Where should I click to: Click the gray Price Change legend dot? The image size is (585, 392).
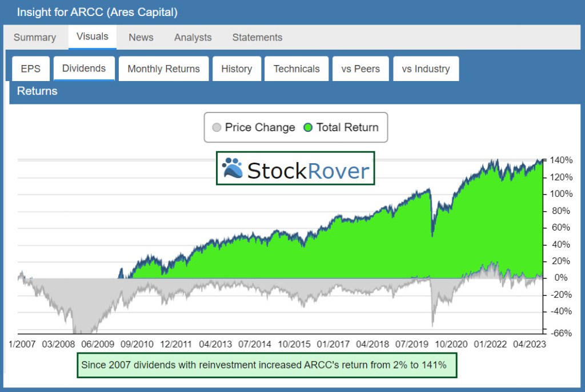pyautogui.click(x=217, y=128)
